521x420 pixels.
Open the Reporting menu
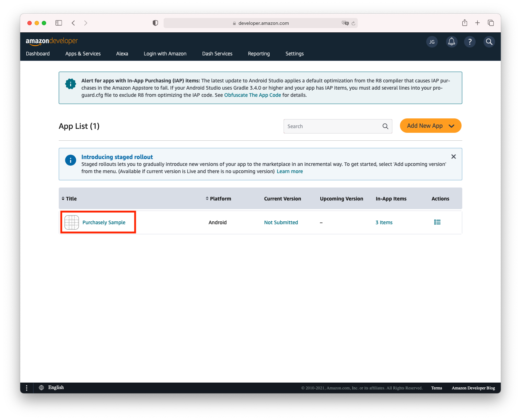click(x=259, y=54)
